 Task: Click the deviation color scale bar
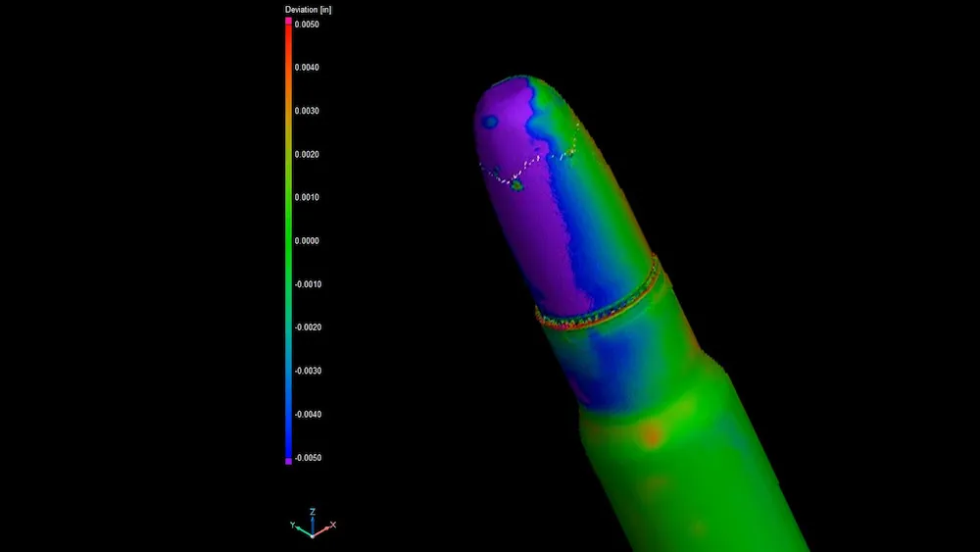coord(288,240)
